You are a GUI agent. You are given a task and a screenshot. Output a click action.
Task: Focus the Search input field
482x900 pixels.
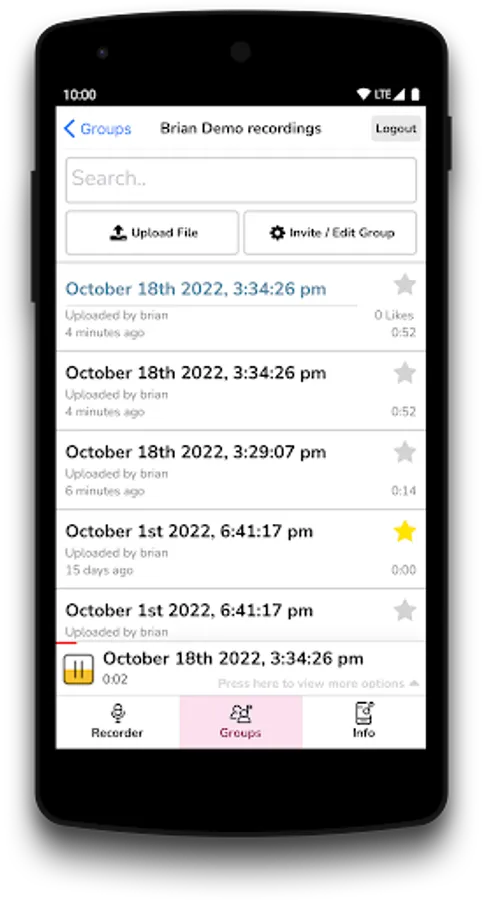click(x=241, y=180)
